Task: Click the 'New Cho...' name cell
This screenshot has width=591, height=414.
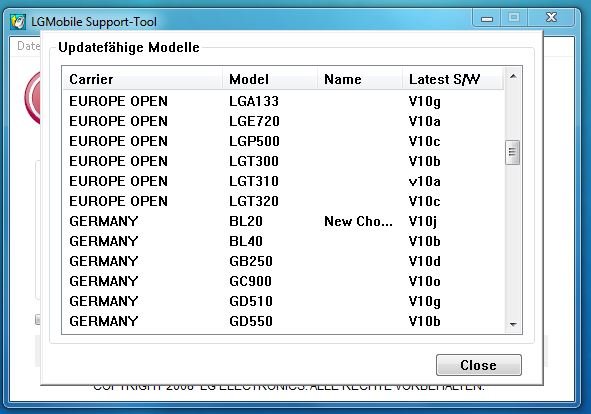Action: tap(358, 221)
